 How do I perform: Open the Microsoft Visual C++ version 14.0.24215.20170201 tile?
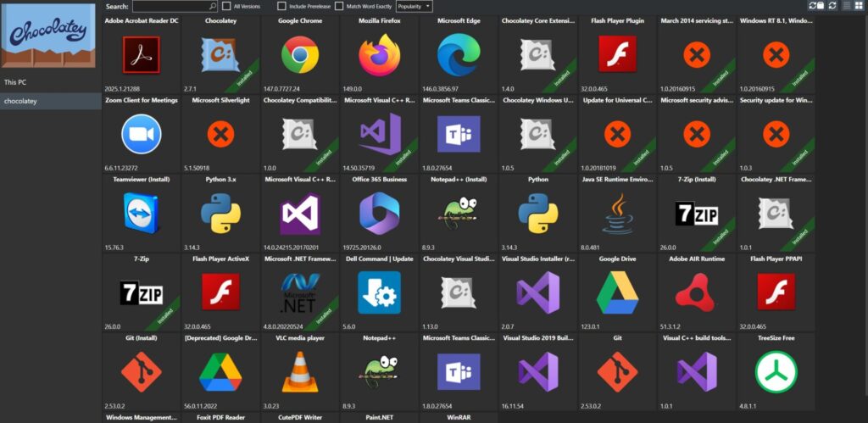click(300, 213)
